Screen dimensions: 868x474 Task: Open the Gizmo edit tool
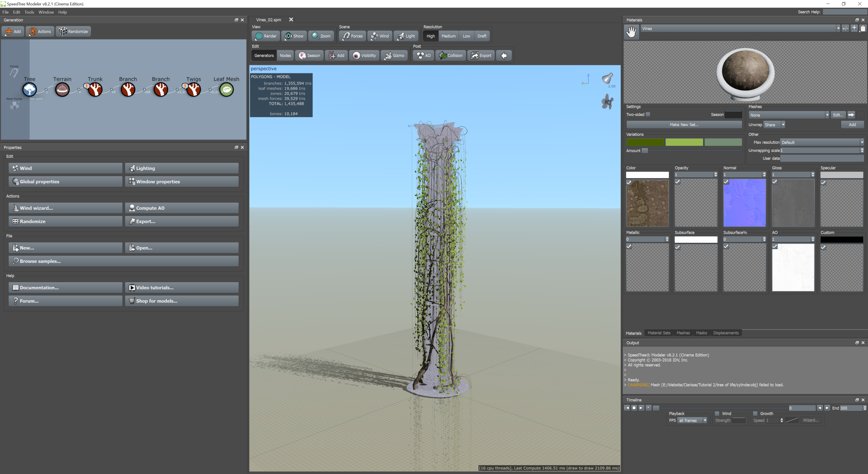point(394,56)
